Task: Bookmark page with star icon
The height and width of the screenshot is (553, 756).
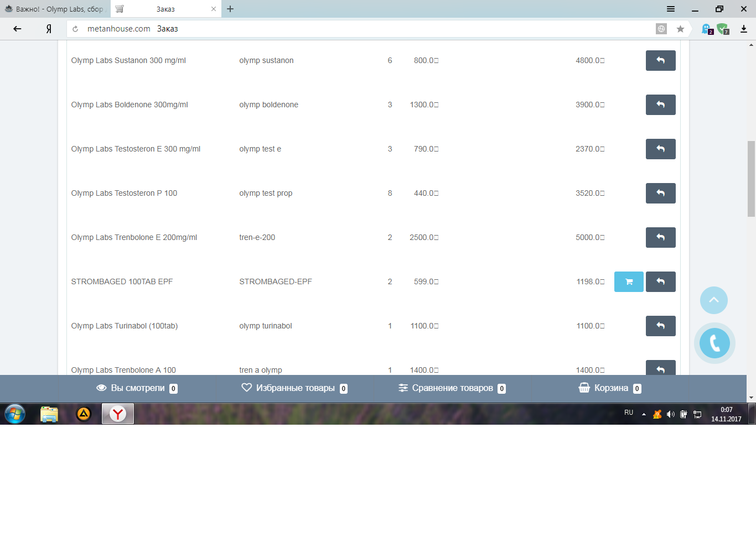Action: click(x=680, y=29)
